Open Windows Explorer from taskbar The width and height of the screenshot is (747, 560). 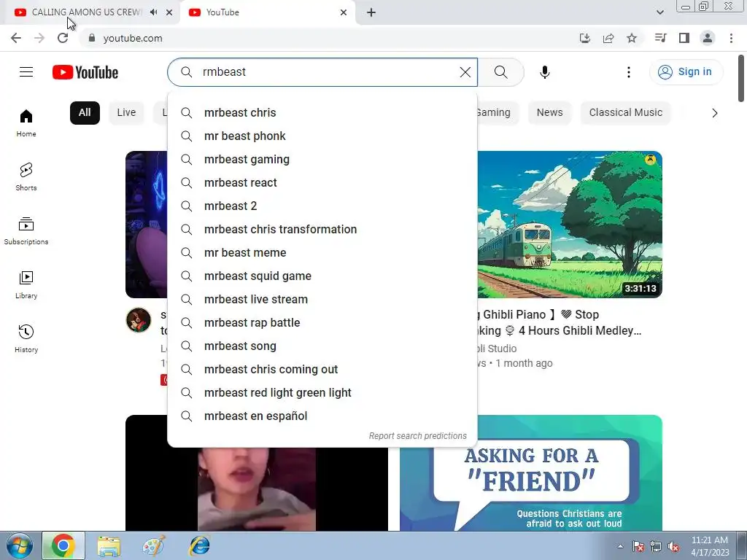pyautogui.click(x=109, y=545)
